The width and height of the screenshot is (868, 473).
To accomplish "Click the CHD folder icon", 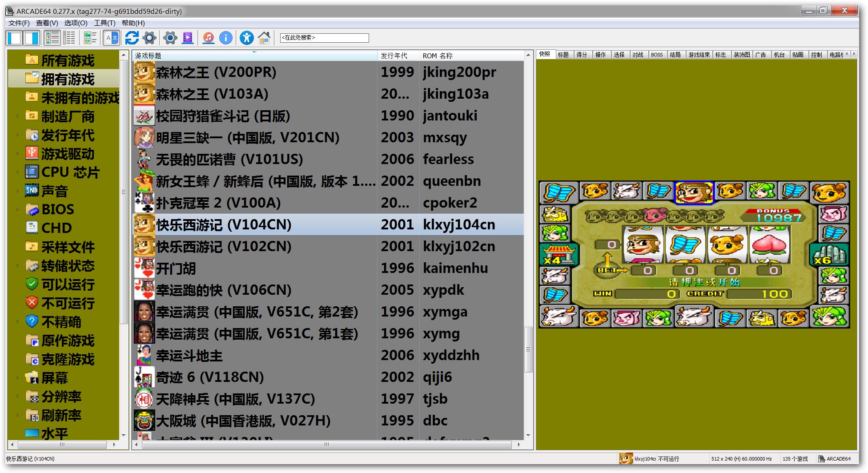I will (x=32, y=228).
